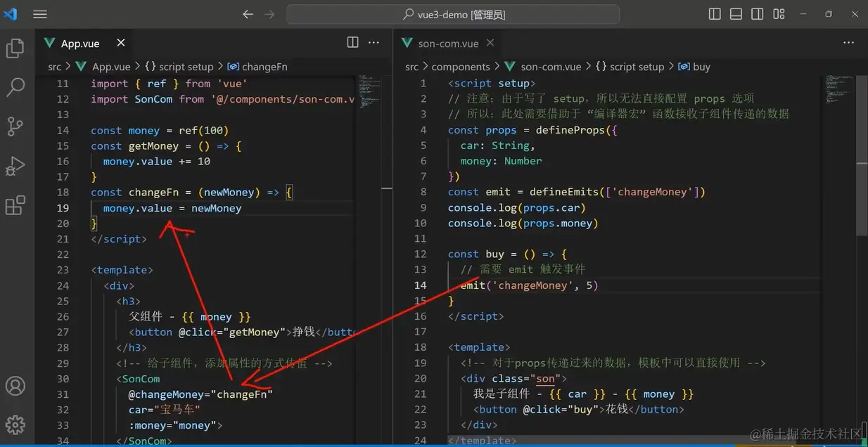This screenshot has width=868, height=447.
Task: Click line number 14 in son-com.vue
Action: (421, 285)
